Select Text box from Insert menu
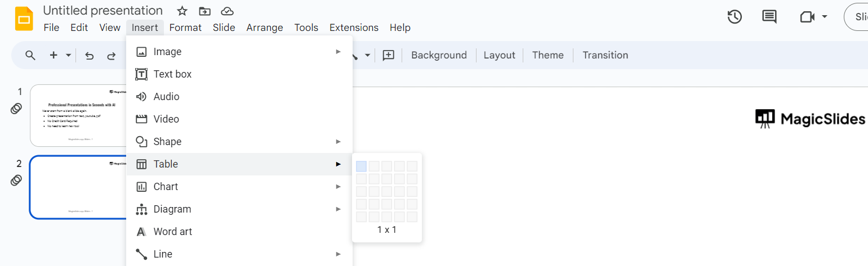Screen dimensions: 868x266 coord(172,74)
